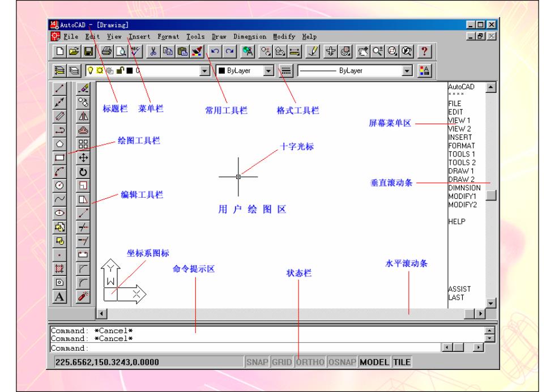Toggle OSNAP mode in status bar
The width and height of the screenshot is (555, 392).
pyautogui.click(x=342, y=362)
